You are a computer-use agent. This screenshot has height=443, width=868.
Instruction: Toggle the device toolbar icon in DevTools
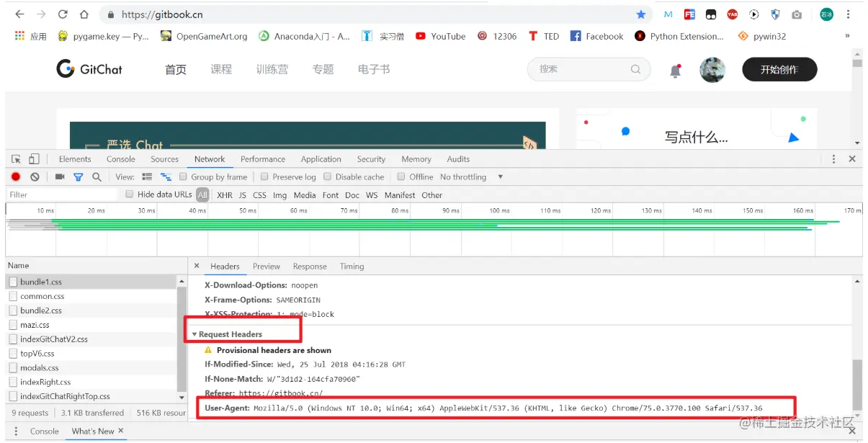(x=34, y=159)
